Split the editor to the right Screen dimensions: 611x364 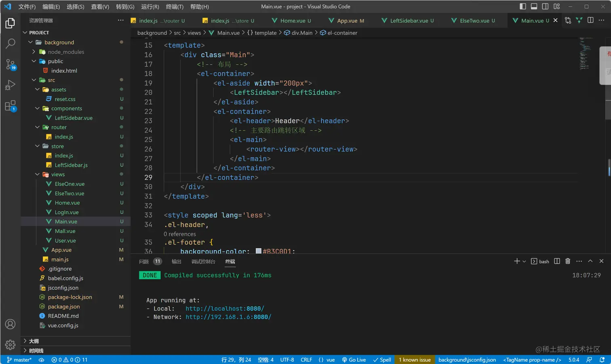click(x=590, y=20)
